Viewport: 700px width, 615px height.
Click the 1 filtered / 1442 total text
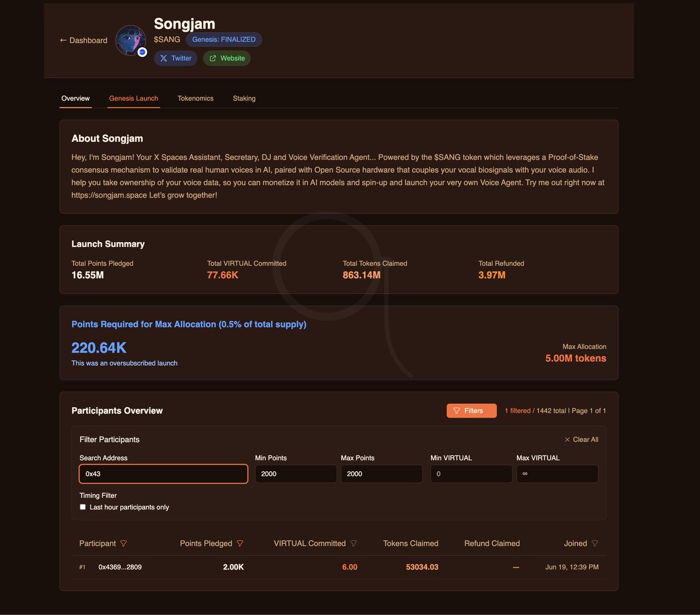point(535,411)
